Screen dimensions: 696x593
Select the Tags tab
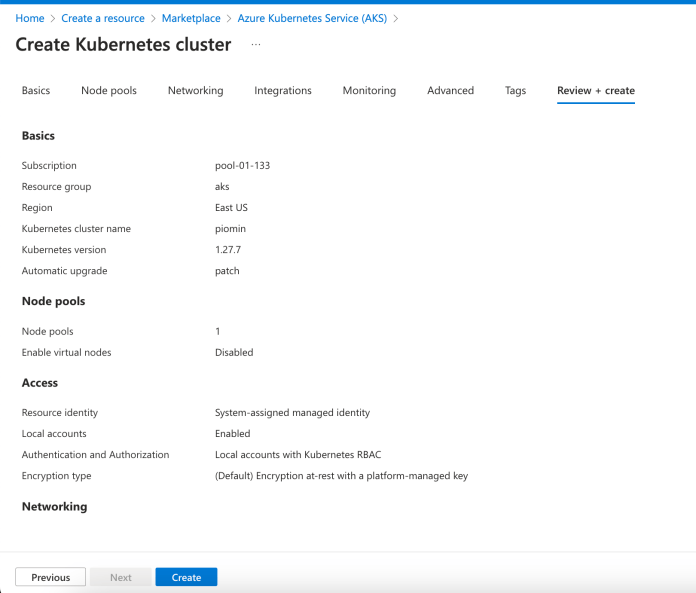515,90
